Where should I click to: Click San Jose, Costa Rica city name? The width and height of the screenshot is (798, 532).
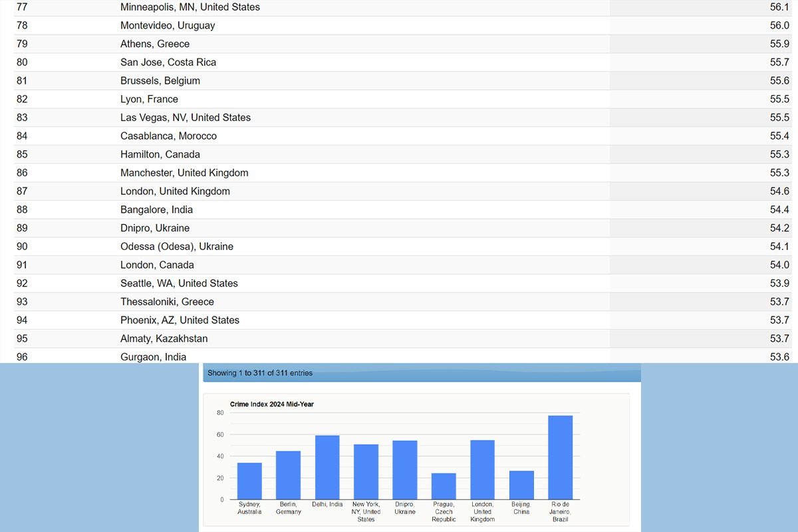click(168, 63)
